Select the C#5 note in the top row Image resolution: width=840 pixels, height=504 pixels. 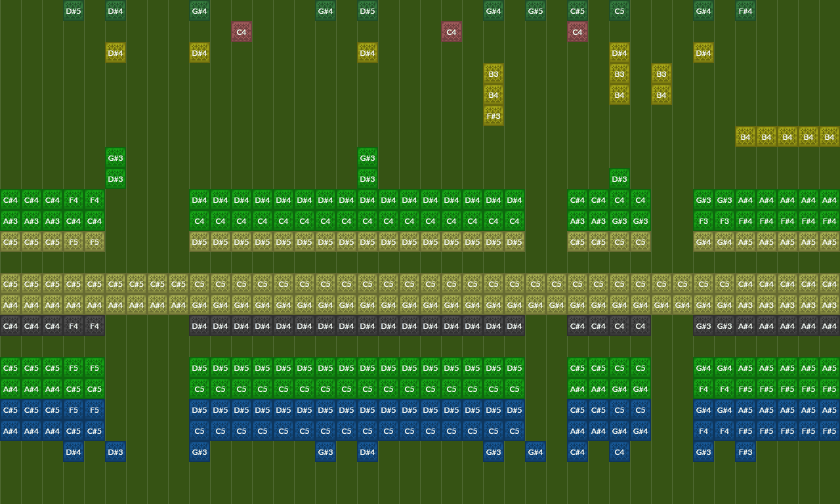point(577,11)
